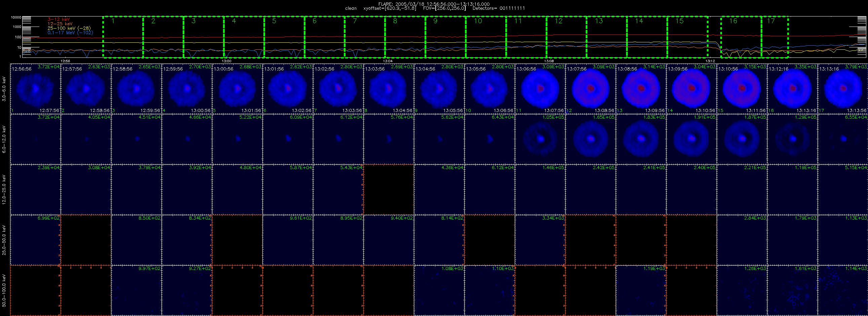This screenshot has width=868, height=316.
Task: Choose interval box 7 in the light curve
Action: 365,37
